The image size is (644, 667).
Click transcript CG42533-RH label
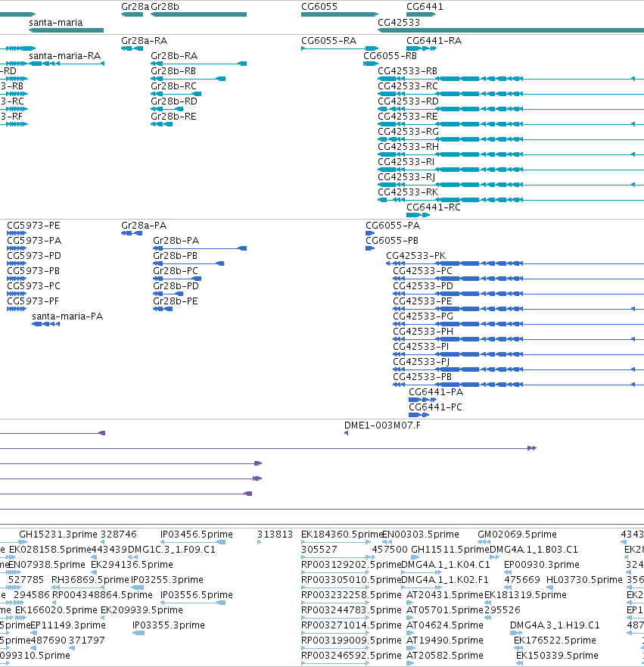pos(408,147)
